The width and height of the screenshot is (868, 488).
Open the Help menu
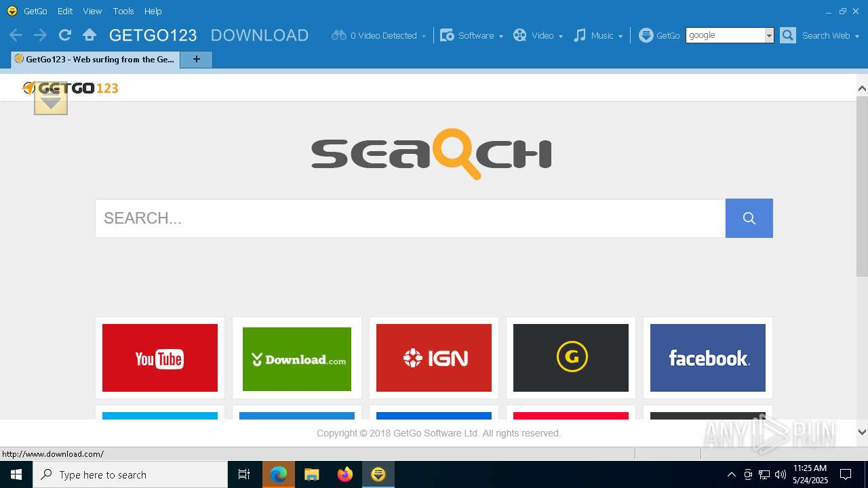[153, 11]
